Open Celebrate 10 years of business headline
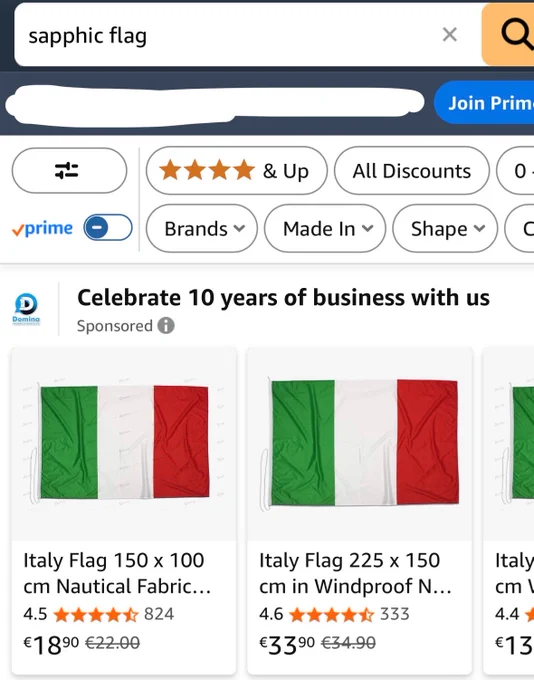Viewport: 534px width, 680px height. [283, 298]
